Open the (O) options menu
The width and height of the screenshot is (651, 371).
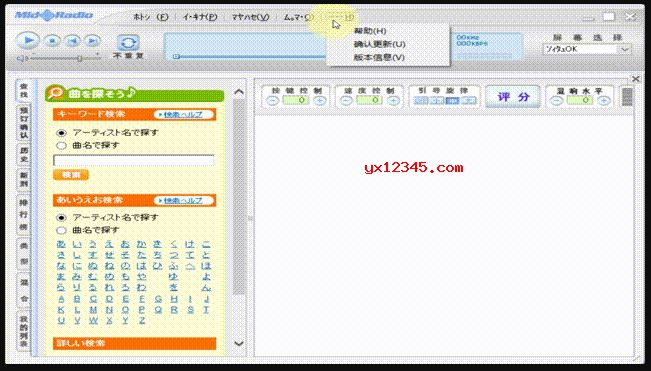tap(298, 17)
